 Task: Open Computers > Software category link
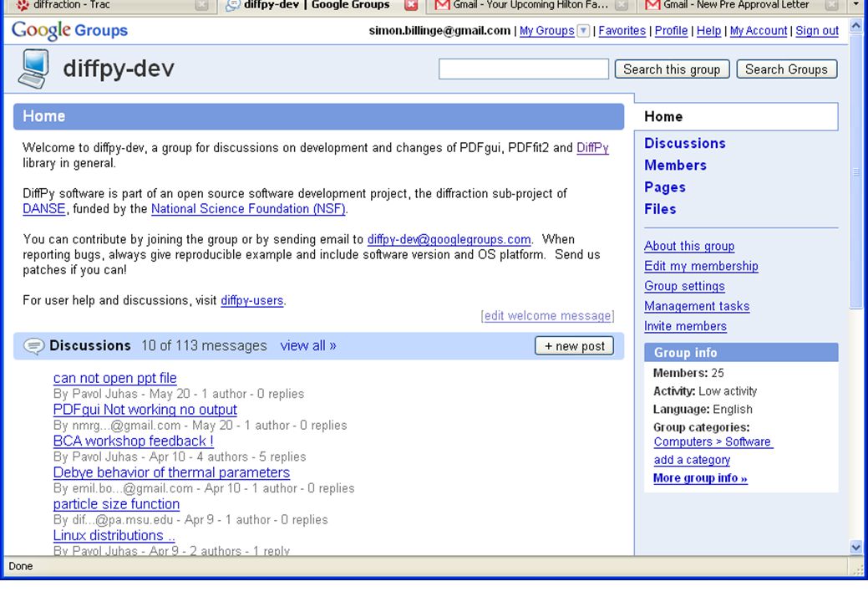coord(713,442)
